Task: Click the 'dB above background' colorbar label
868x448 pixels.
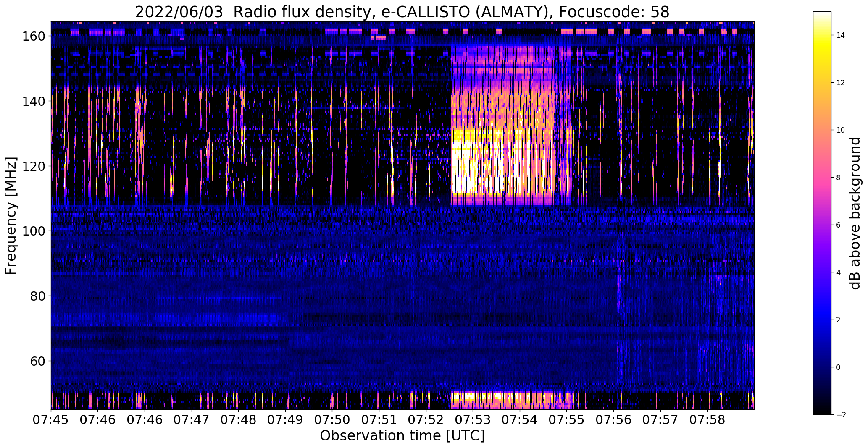Action: point(855,213)
